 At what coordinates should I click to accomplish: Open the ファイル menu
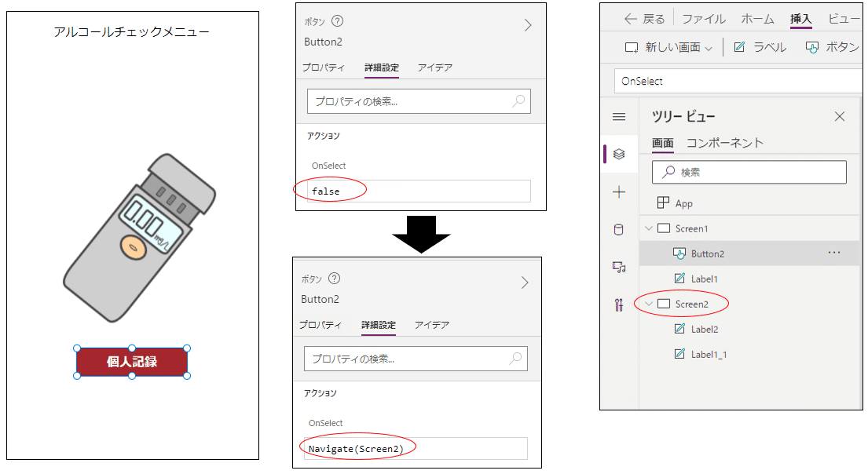704,19
